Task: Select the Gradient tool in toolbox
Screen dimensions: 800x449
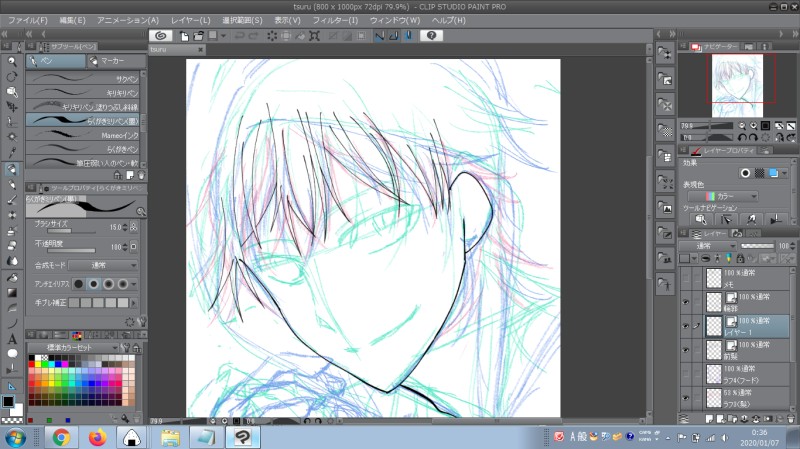Action: pos(12,293)
